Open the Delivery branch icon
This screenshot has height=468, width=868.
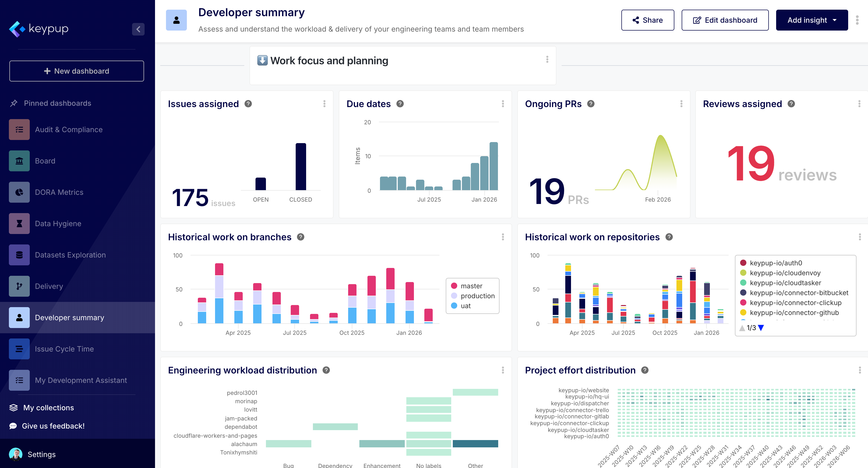pos(19,286)
